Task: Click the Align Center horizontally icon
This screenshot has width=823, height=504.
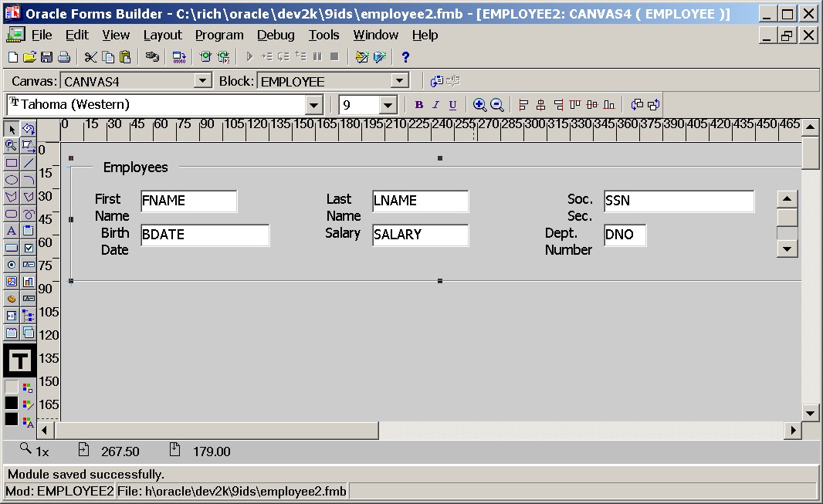Action: pyautogui.click(x=540, y=105)
